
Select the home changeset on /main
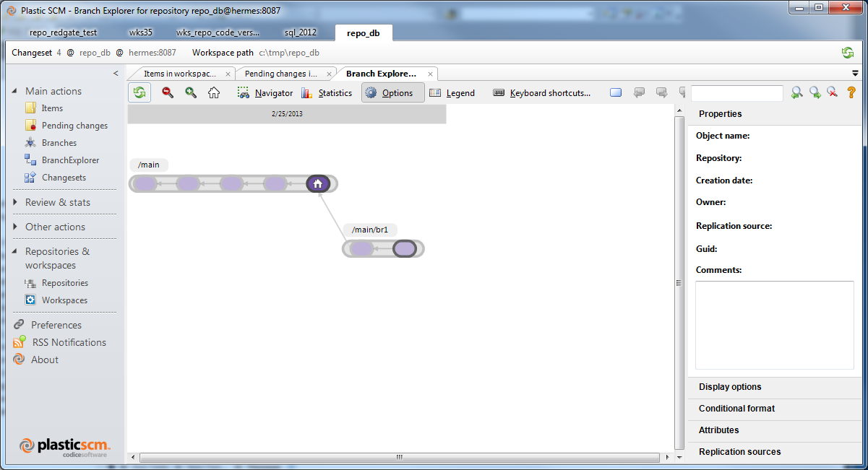click(x=318, y=184)
